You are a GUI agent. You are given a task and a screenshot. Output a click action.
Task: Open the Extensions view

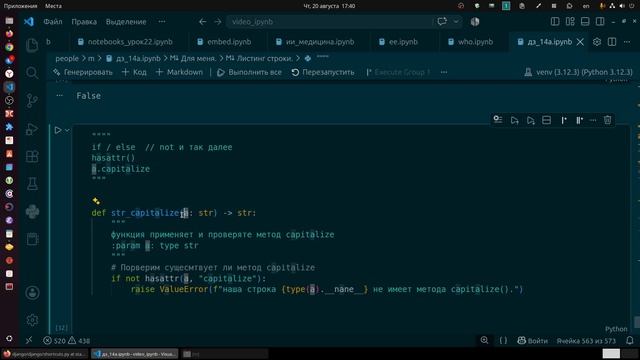[32, 156]
